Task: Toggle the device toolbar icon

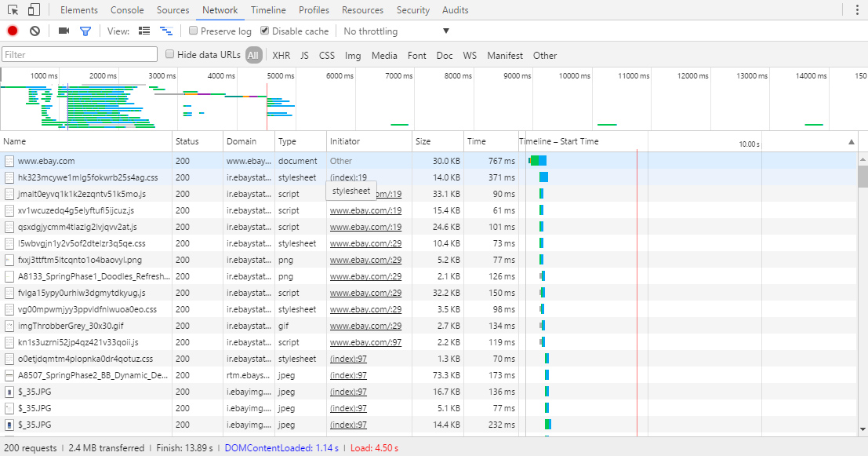Action: click(32, 9)
